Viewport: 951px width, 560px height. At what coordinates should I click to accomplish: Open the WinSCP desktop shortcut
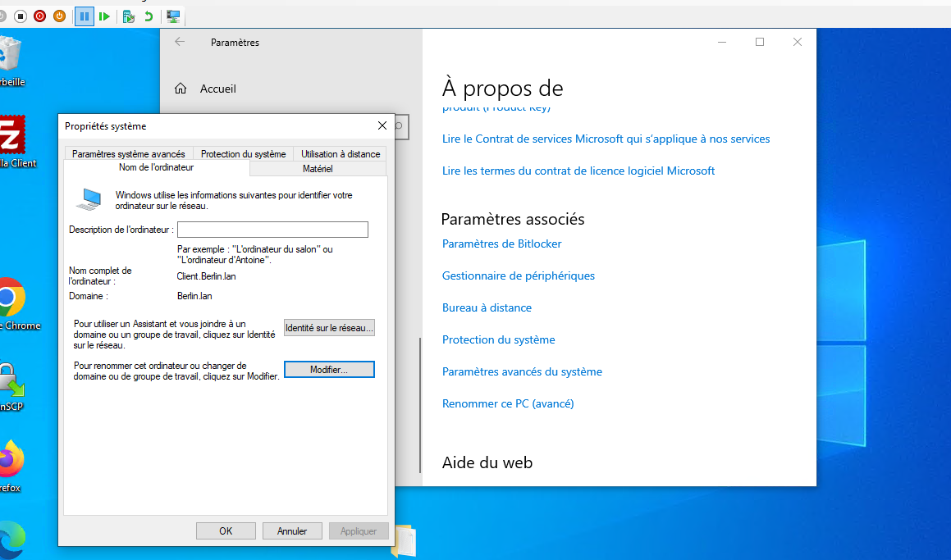tap(11, 380)
